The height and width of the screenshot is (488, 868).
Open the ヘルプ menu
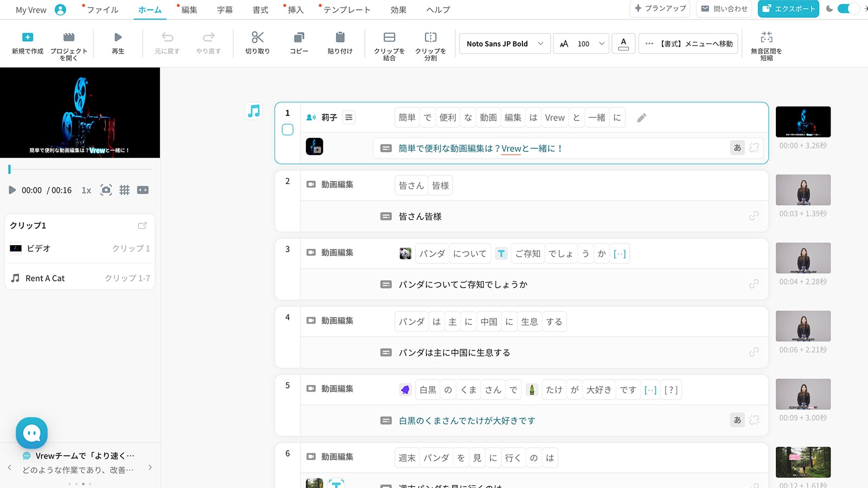coord(438,10)
